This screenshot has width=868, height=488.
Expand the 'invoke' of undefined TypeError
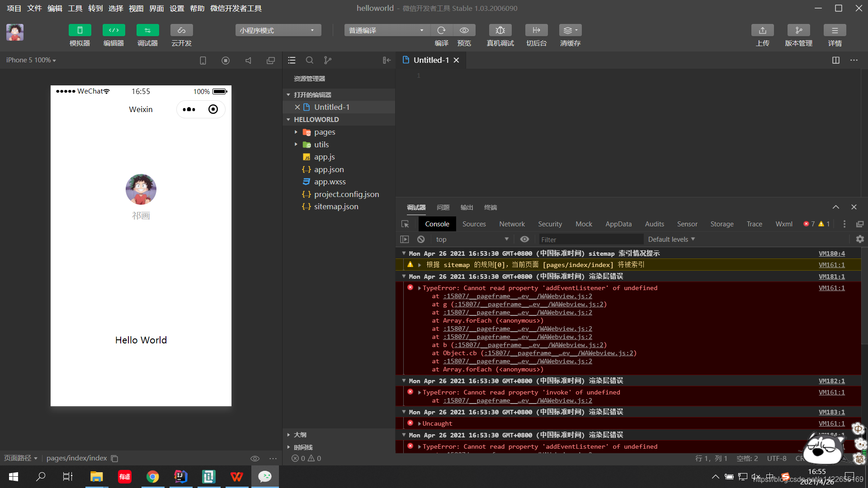pos(420,392)
